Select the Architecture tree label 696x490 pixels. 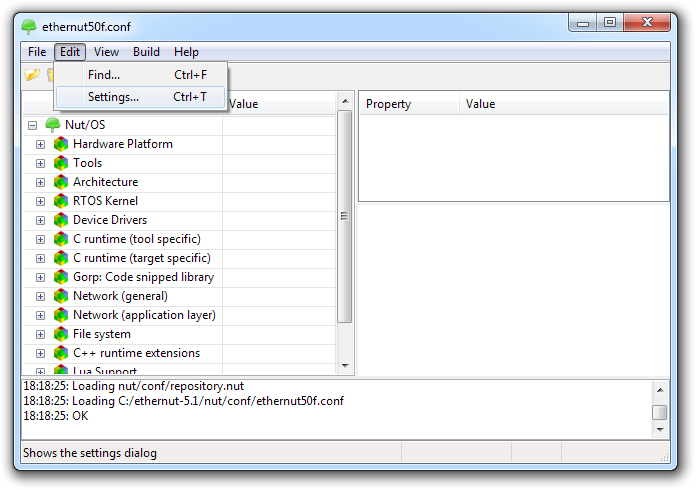[x=106, y=182]
